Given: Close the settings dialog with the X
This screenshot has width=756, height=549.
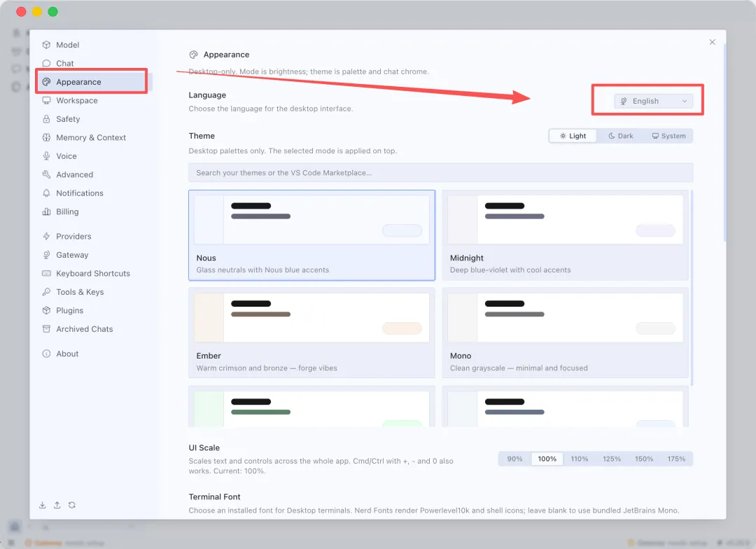Looking at the screenshot, I should coord(712,42).
